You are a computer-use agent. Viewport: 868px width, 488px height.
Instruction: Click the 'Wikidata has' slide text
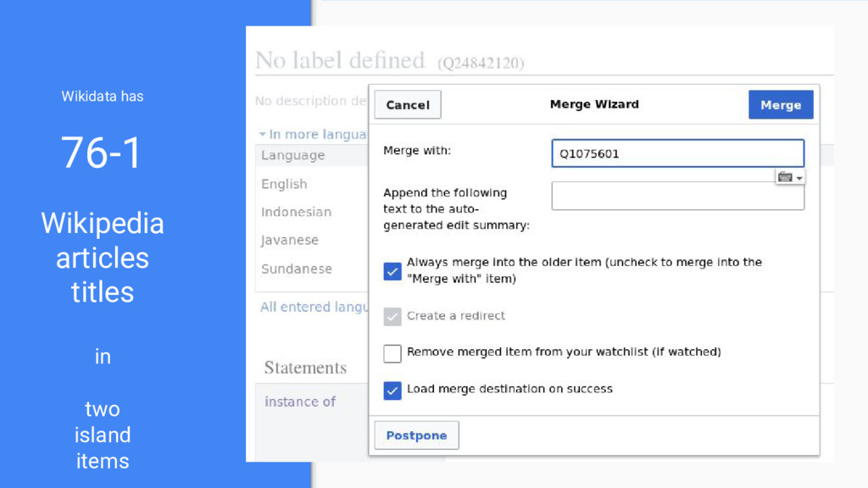(x=103, y=97)
